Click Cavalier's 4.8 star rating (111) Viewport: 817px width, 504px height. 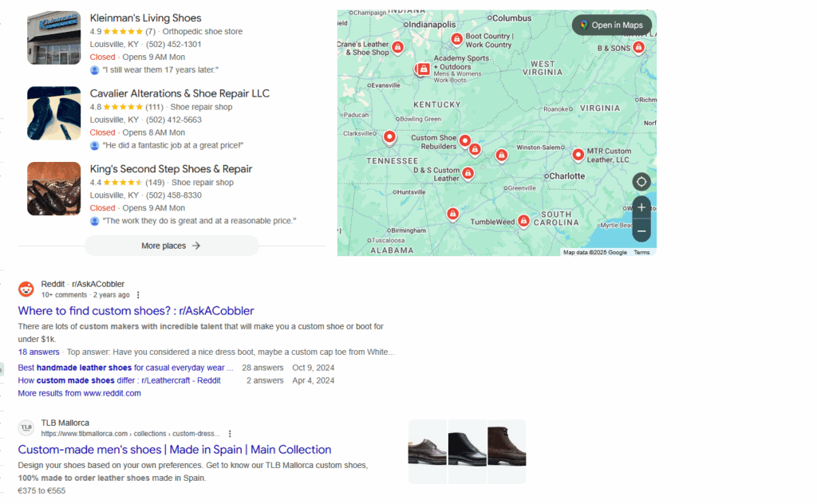(x=127, y=107)
